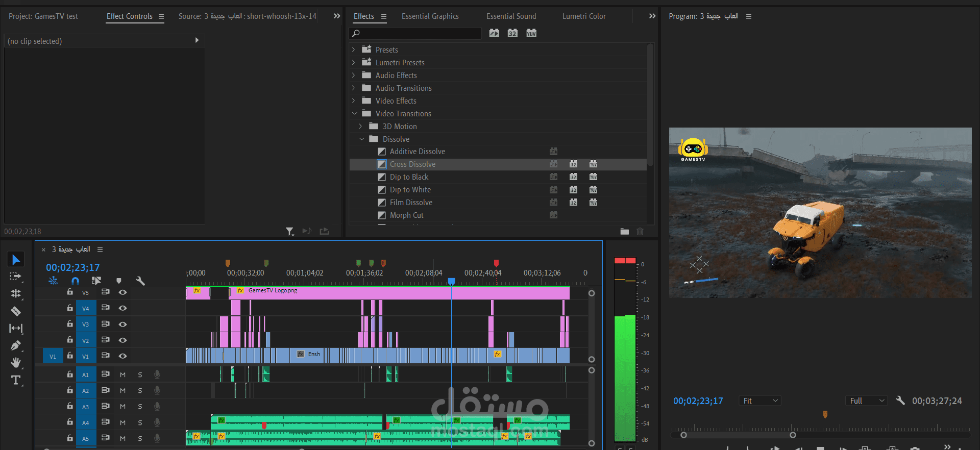Target audio track A5 header
This screenshot has height=450, width=980.
click(86, 438)
